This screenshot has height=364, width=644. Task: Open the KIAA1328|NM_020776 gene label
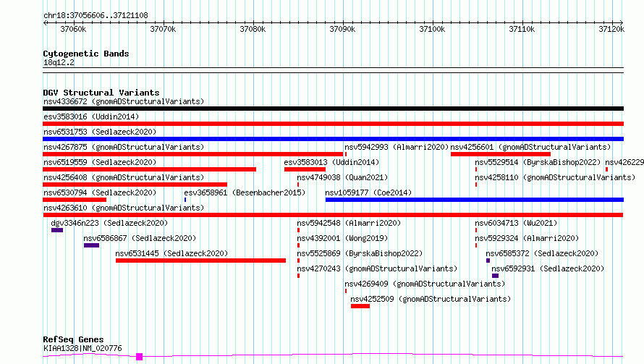(82, 348)
